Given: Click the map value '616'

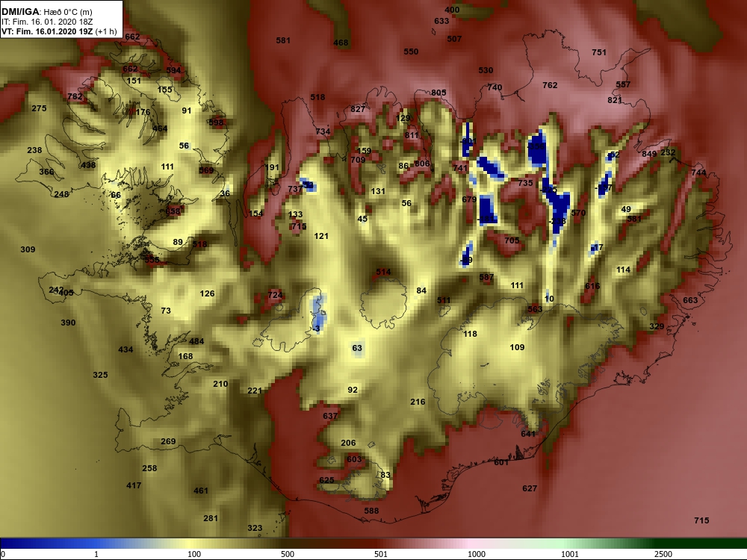Looking at the screenshot, I should pyautogui.click(x=592, y=286).
